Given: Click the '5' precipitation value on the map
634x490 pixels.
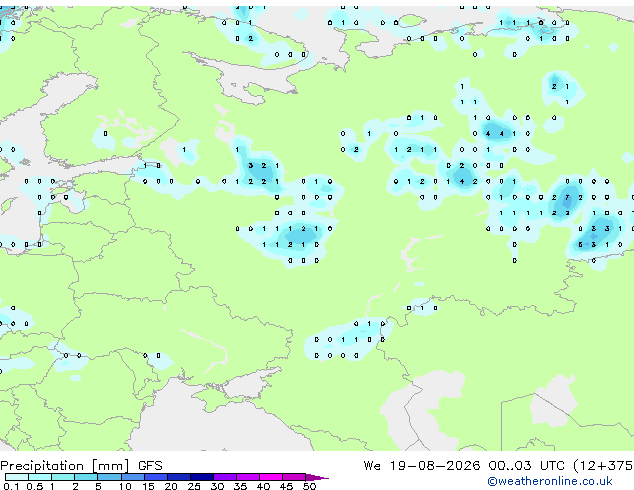Looking at the screenshot, I should click(x=580, y=245).
